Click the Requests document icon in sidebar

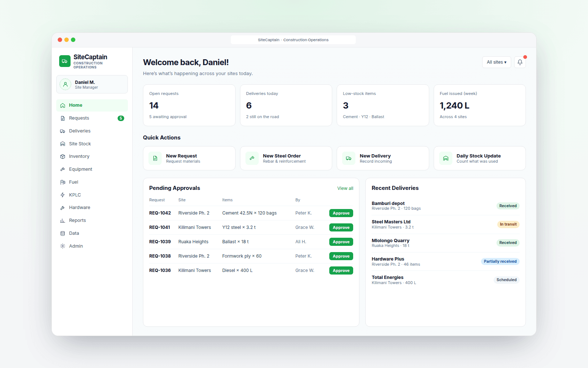[x=62, y=118]
